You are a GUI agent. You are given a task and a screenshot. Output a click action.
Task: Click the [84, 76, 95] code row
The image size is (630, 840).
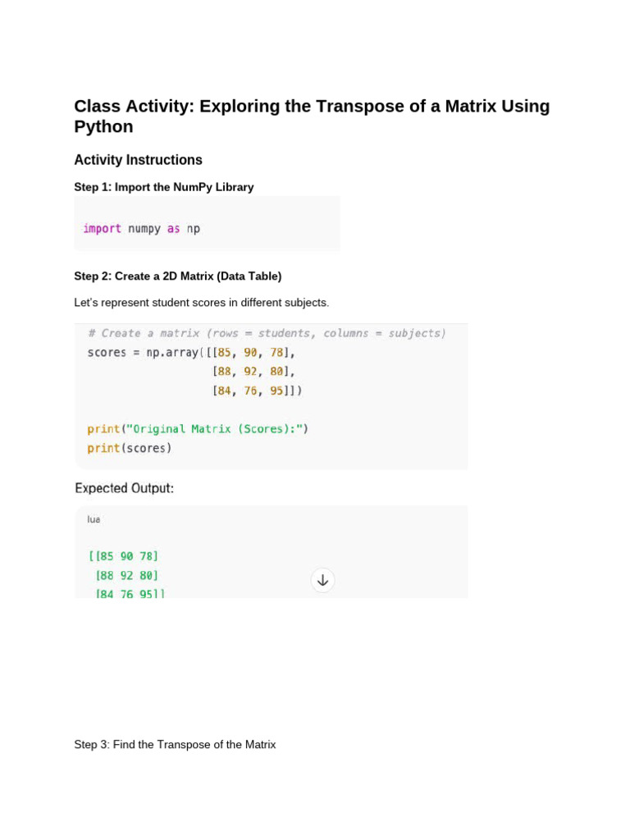[x=257, y=391]
